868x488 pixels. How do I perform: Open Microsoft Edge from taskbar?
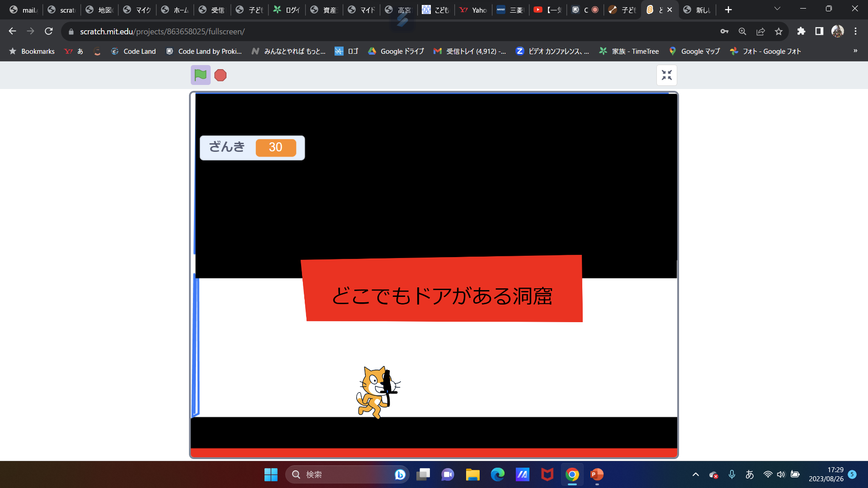coord(497,474)
